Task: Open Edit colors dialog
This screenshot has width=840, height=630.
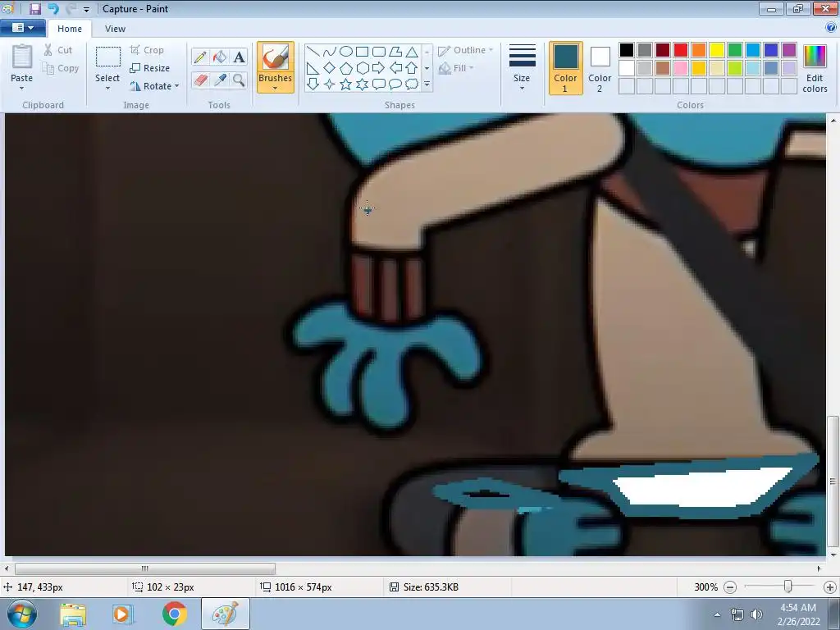Action: coord(815,69)
